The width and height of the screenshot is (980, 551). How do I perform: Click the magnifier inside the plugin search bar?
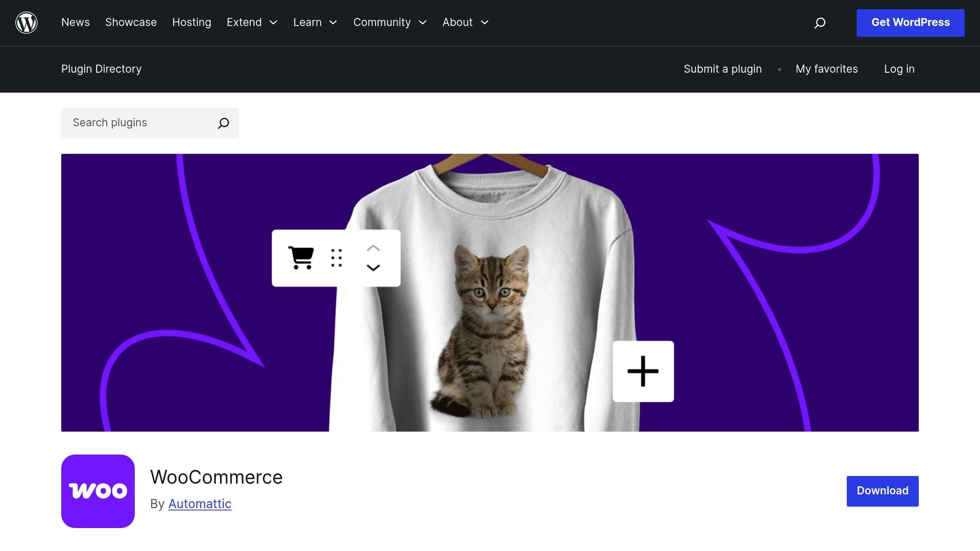[x=223, y=123]
